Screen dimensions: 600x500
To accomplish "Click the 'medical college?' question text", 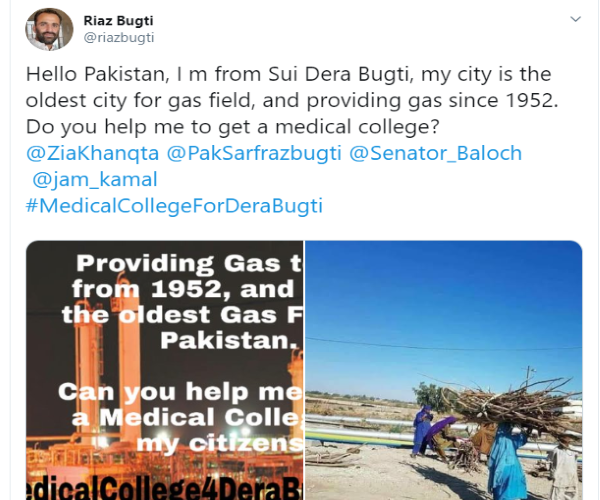I will [x=357, y=127].
